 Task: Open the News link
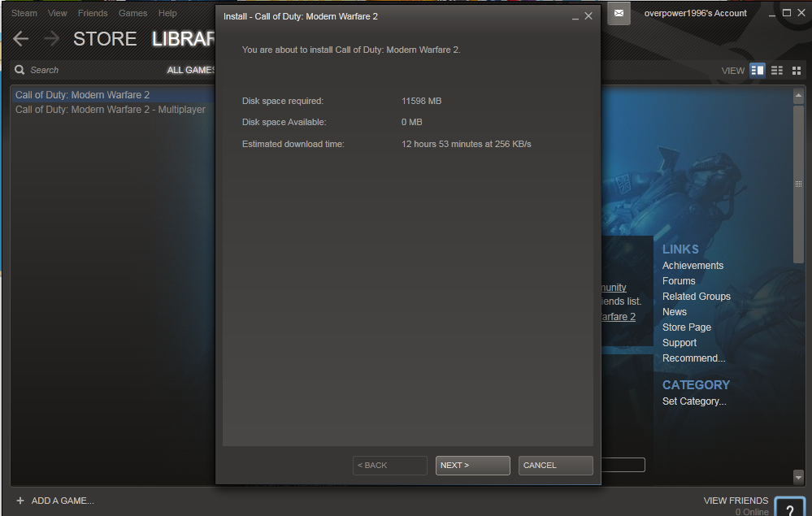pyautogui.click(x=675, y=312)
